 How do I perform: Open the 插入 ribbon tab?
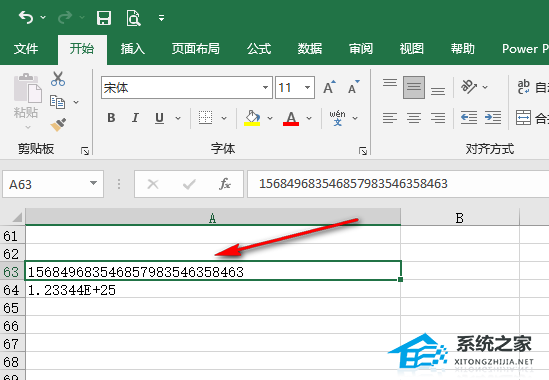[133, 49]
